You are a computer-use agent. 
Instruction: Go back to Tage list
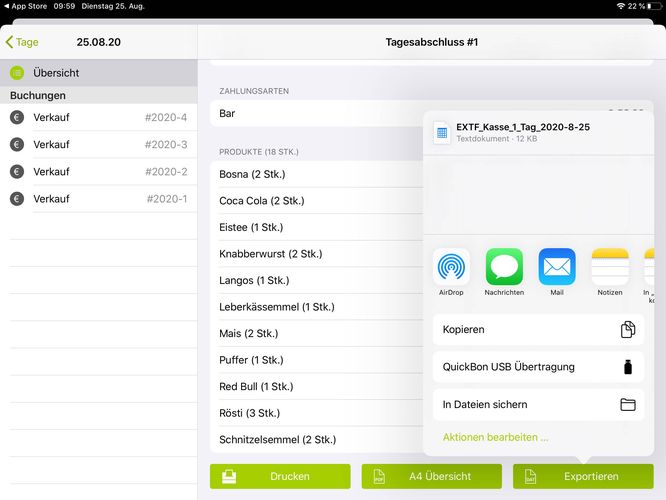[x=22, y=42]
